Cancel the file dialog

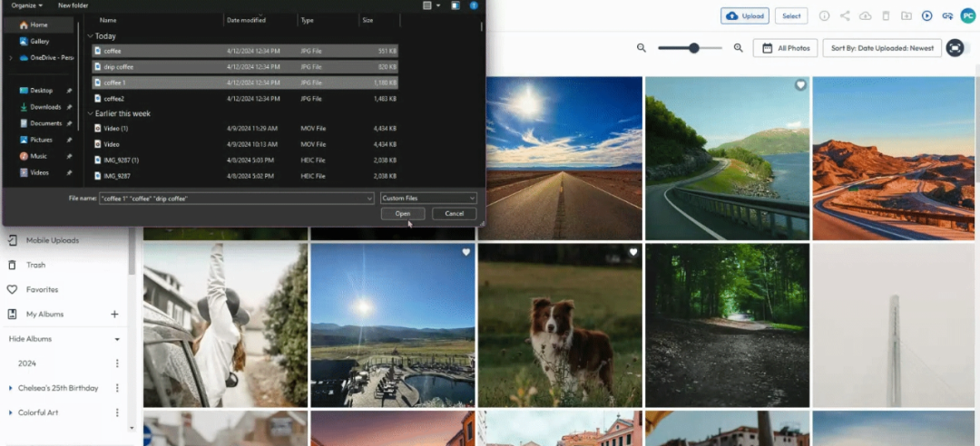(455, 214)
